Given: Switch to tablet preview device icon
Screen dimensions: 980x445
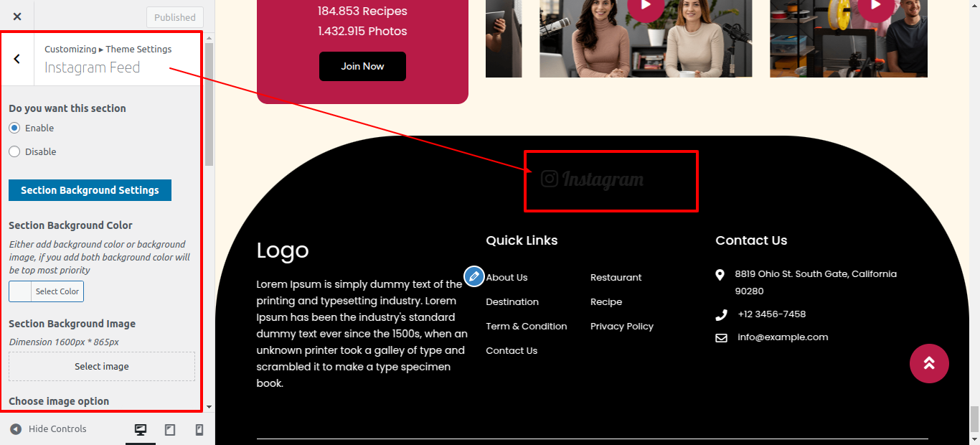Looking at the screenshot, I should coord(170,430).
